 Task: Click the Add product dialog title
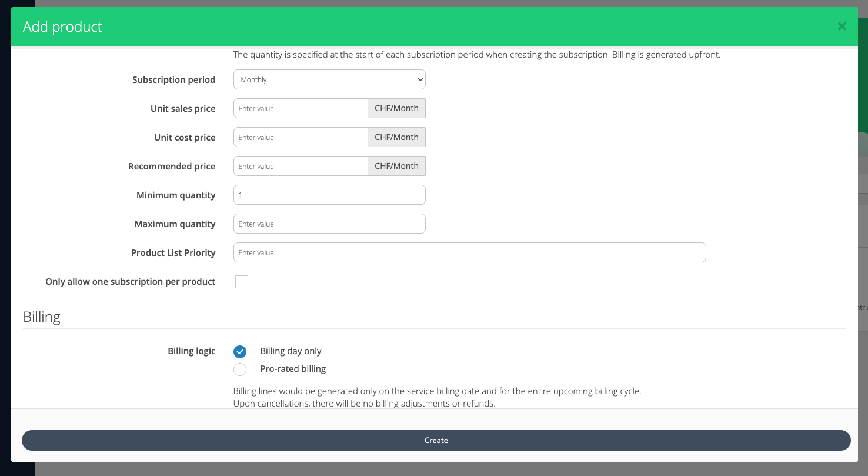click(62, 27)
